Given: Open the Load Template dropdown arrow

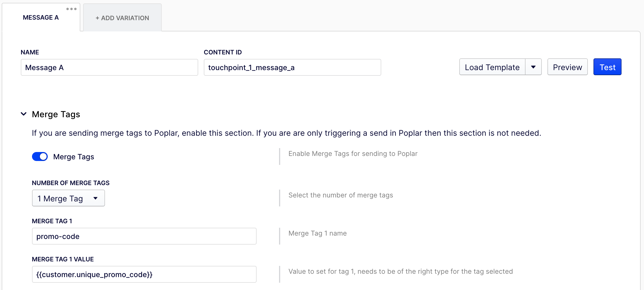Looking at the screenshot, I should pos(533,67).
